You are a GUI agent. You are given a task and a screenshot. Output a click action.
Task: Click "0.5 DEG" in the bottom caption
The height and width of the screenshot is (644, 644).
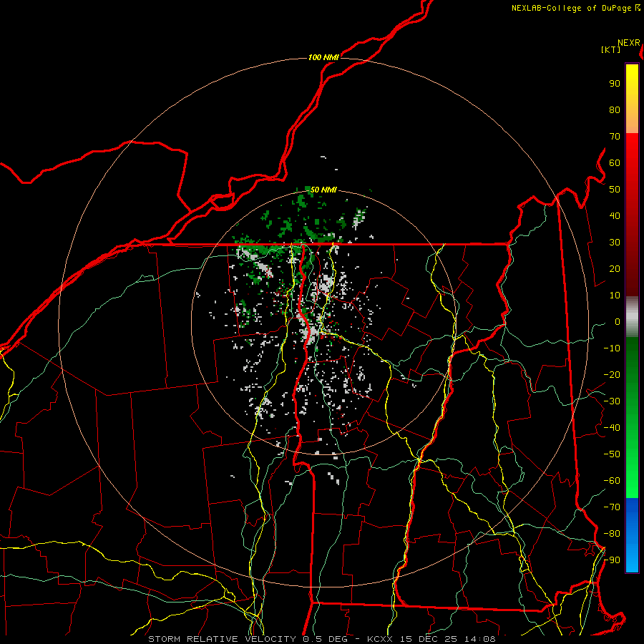tap(325, 639)
